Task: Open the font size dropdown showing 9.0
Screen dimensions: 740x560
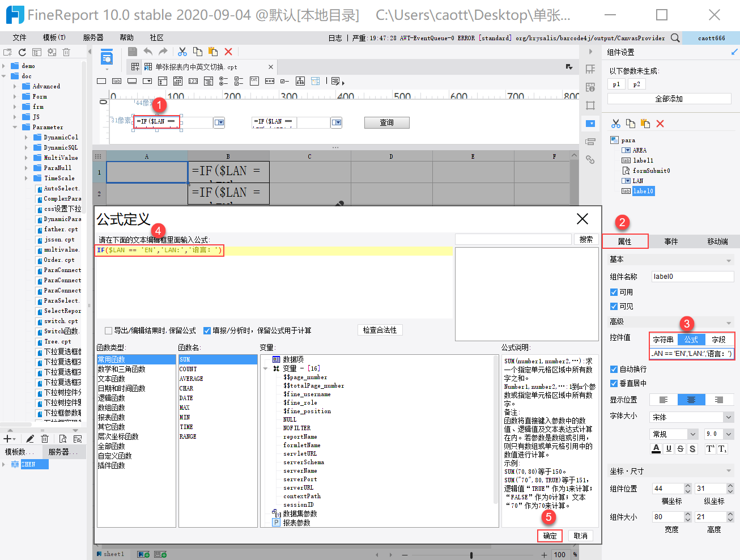Action: click(x=729, y=434)
